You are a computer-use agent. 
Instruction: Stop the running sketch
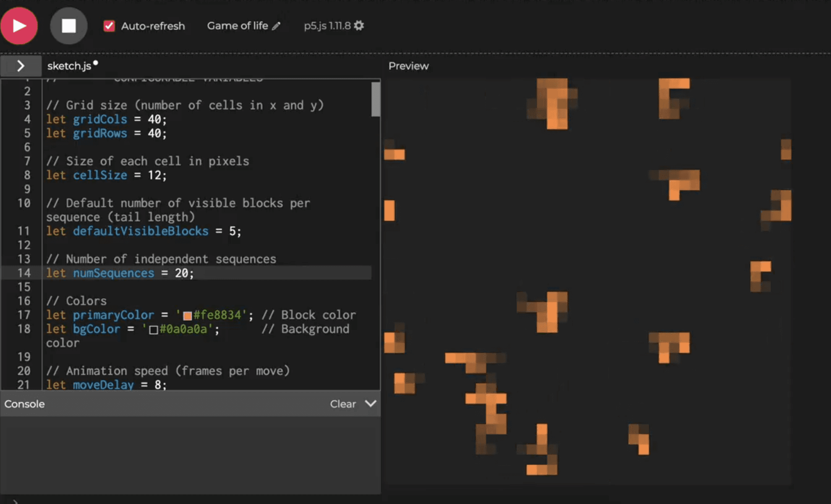(68, 26)
